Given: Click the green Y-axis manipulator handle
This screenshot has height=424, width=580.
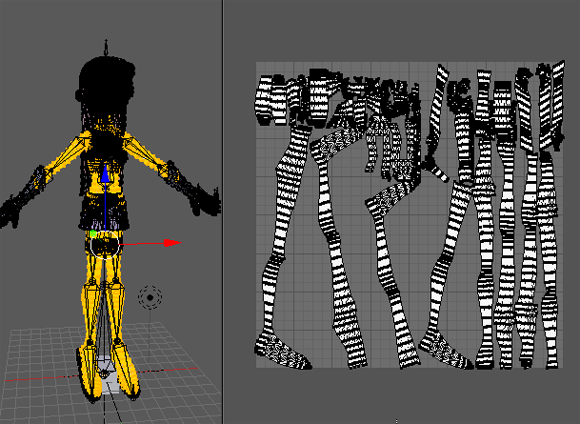Looking at the screenshot, I should coord(93,233).
